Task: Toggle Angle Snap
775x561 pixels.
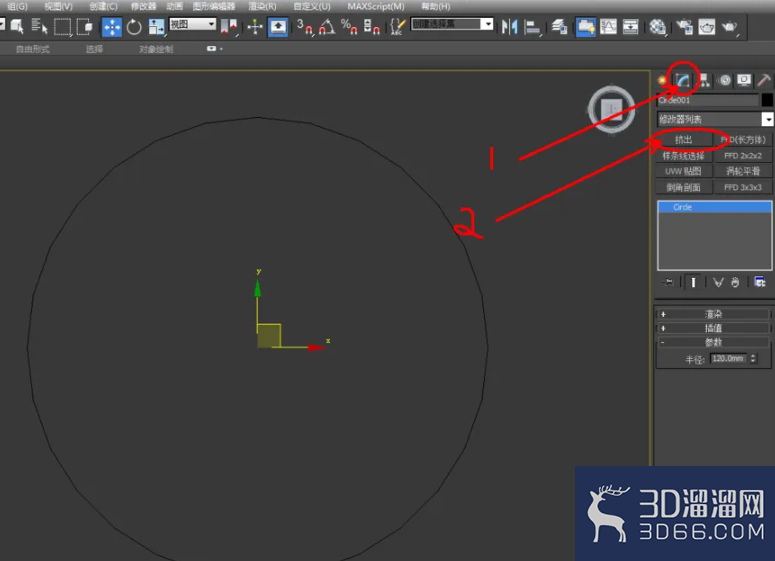Action: click(326, 27)
